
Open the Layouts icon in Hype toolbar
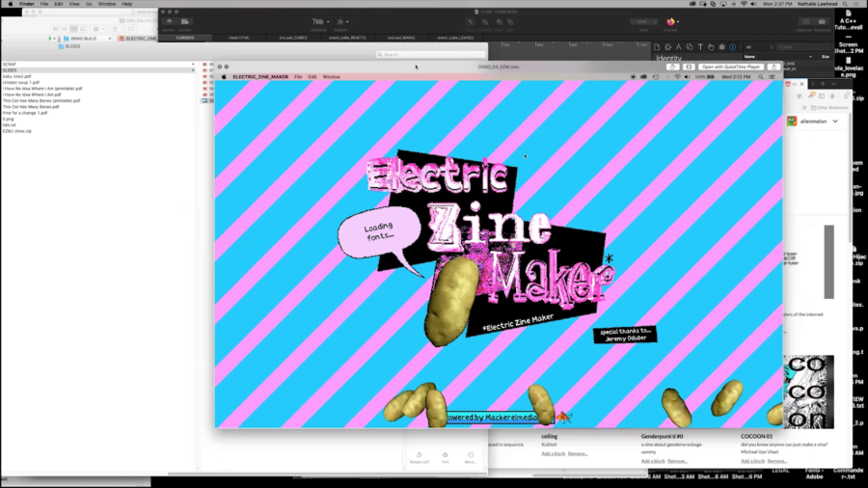(x=184, y=23)
